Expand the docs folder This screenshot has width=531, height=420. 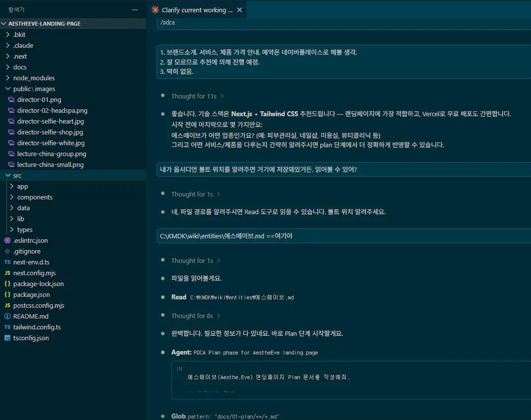(8, 67)
